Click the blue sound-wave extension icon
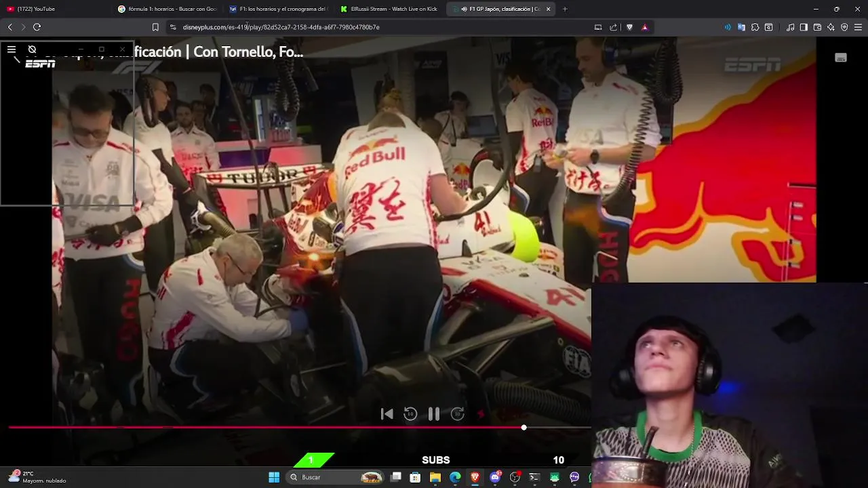 tap(728, 27)
